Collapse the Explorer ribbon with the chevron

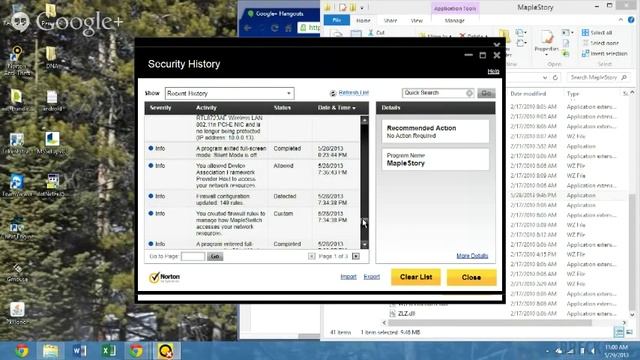point(621,20)
